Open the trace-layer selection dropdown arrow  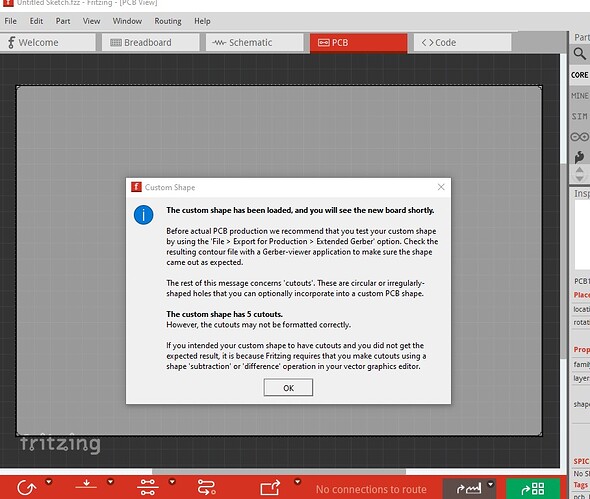coord(172,482)
